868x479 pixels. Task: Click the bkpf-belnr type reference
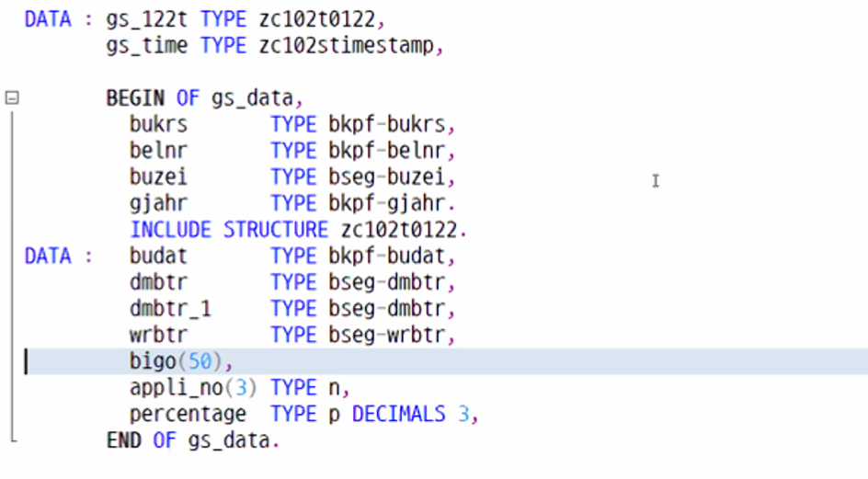coord(387,151)
